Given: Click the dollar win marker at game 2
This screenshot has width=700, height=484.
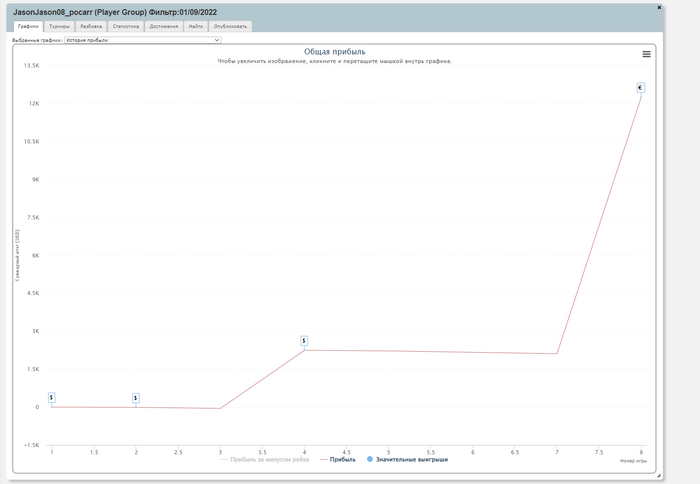Looking at the screenshot, I should point(136,398).
